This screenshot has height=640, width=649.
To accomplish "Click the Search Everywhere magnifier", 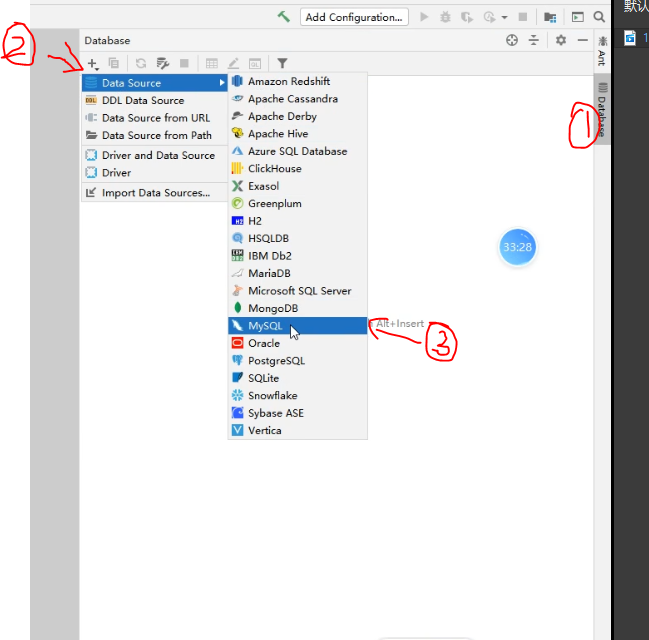I will [x=599, y=17].
